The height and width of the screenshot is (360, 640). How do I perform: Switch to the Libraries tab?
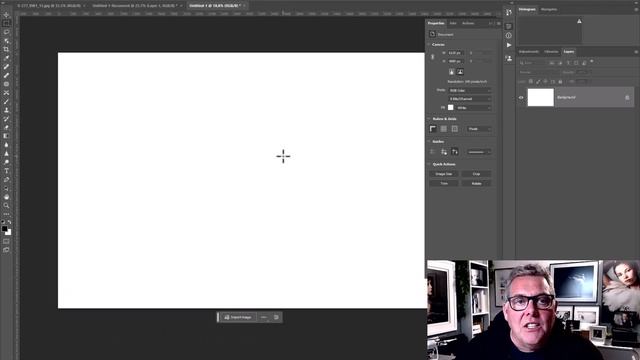tap(551, 52)
